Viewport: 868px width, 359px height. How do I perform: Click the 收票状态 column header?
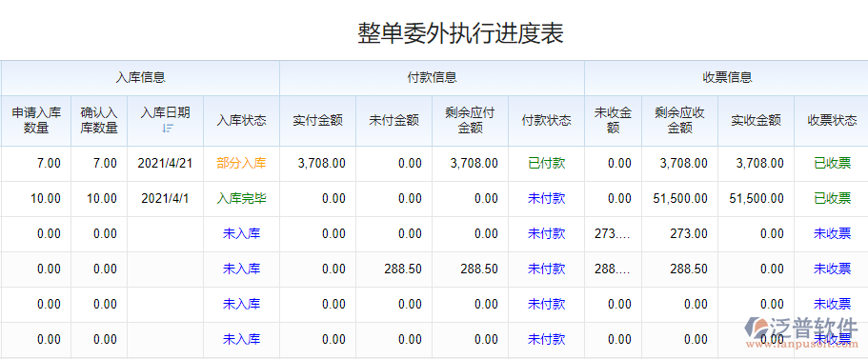[x=832, y=121]
